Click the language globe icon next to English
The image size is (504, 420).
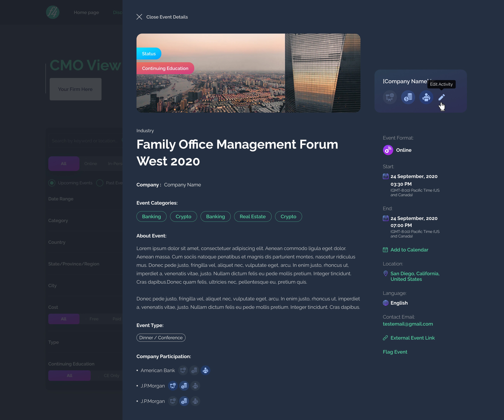point(386,302)
